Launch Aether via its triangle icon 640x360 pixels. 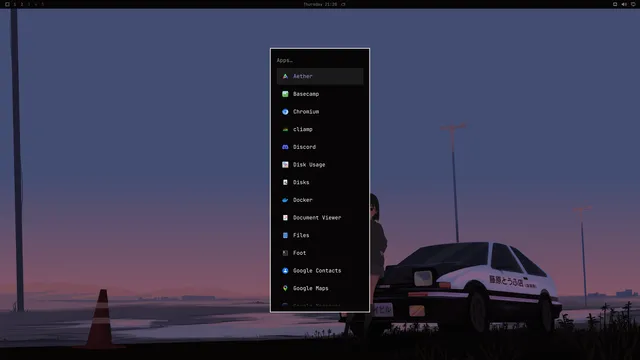click(x=285, y=76)
